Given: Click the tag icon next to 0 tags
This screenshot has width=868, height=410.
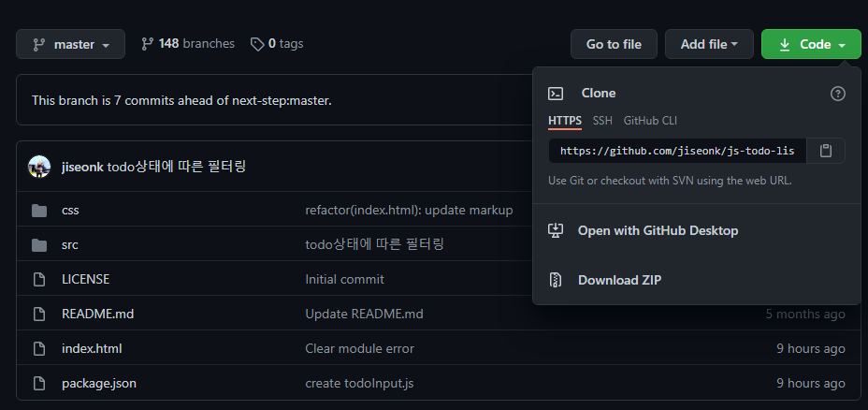Looking at the screenshot, I should (x=257, y=44).
